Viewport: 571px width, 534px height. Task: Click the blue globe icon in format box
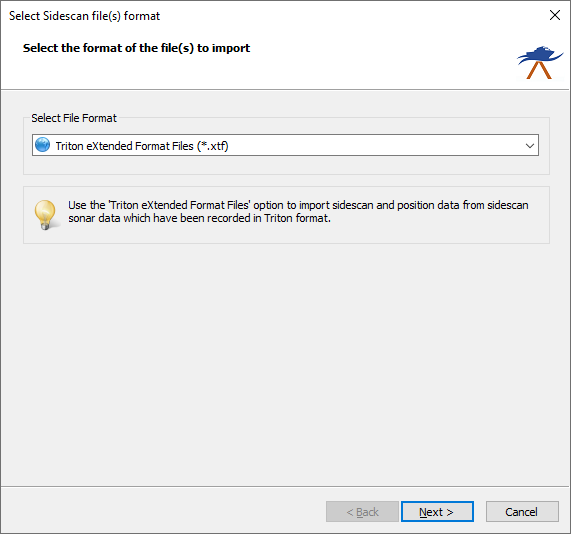tap(43, 145)
